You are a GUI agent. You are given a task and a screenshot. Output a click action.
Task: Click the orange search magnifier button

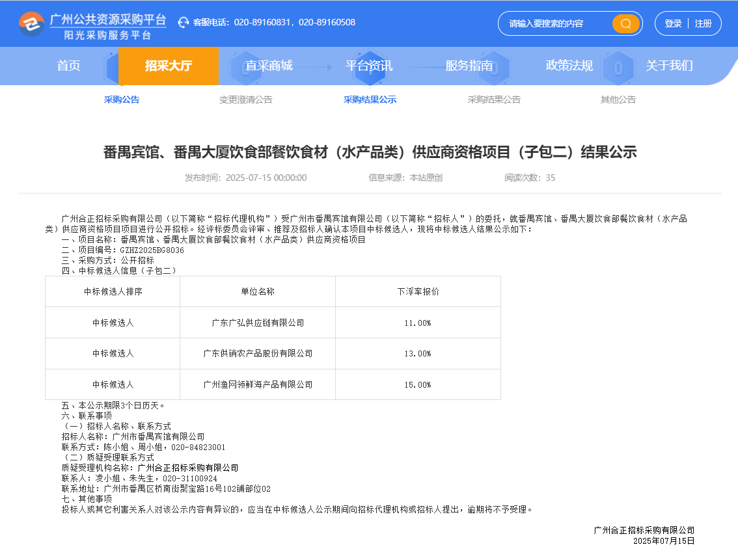[625, 23]
